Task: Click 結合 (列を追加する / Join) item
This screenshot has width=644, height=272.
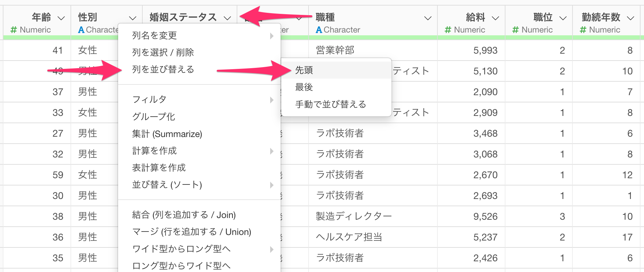Action: [184, 215]
